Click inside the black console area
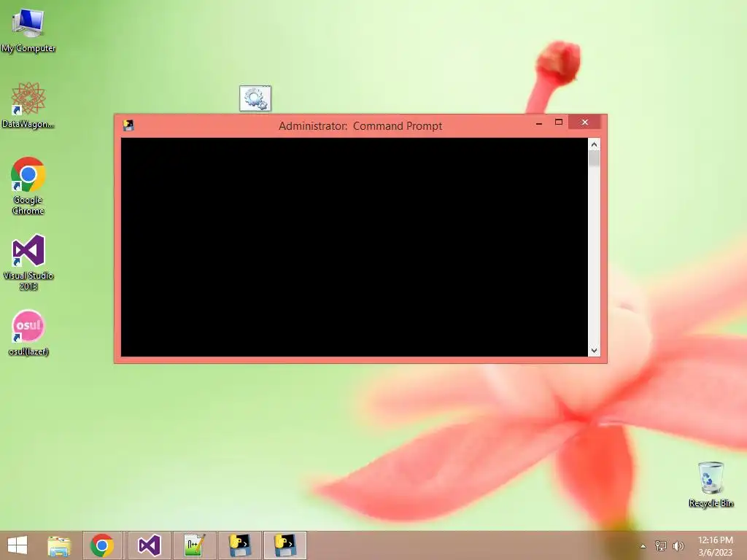Image resolution: width=747 pixels, height=560 pixels. (355, 247)
